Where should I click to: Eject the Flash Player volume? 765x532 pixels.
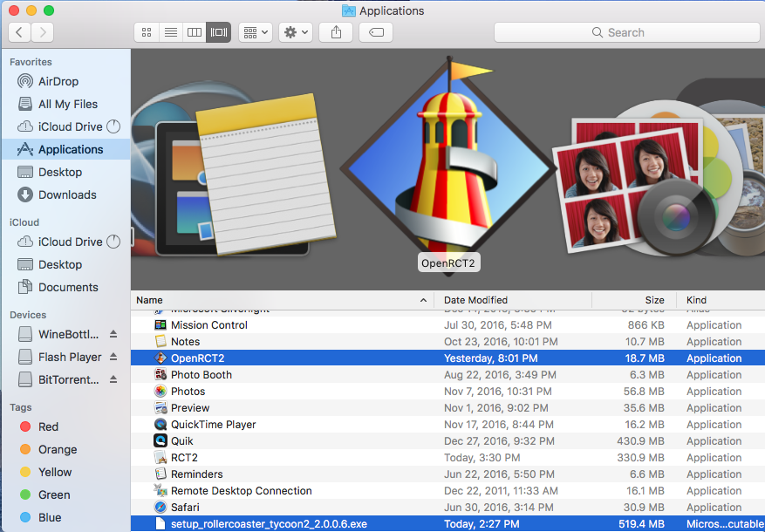point(113,357)
